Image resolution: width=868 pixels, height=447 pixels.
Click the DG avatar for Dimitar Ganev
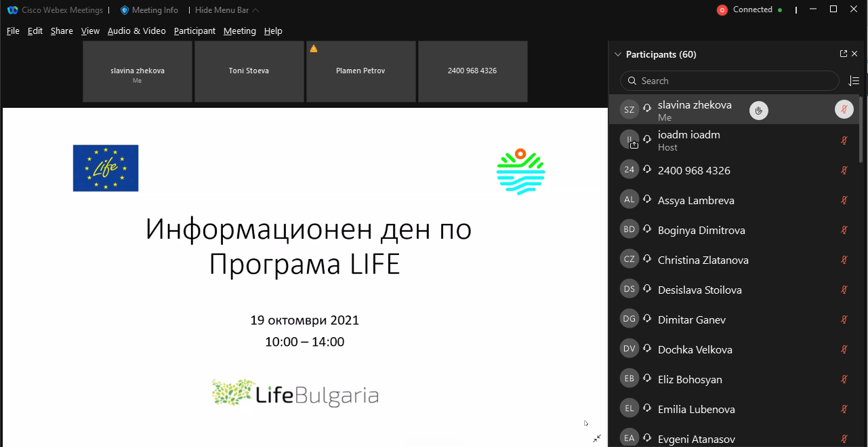[629, 319]
